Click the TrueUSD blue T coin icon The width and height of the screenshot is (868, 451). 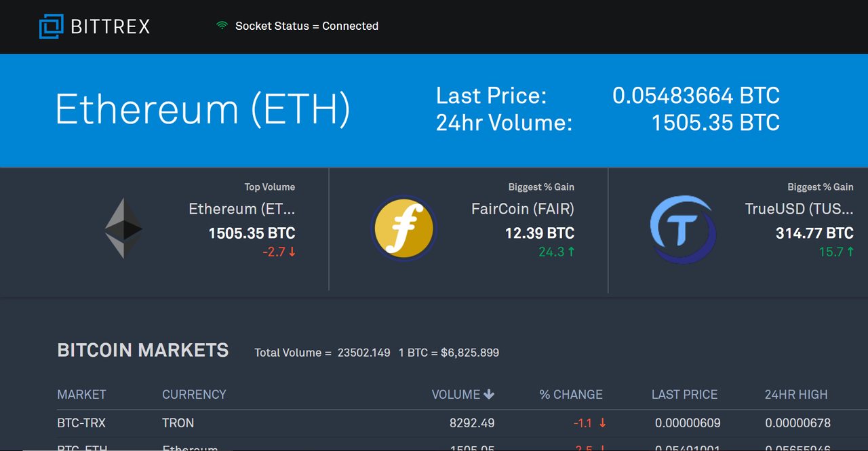tap(683, 229)
